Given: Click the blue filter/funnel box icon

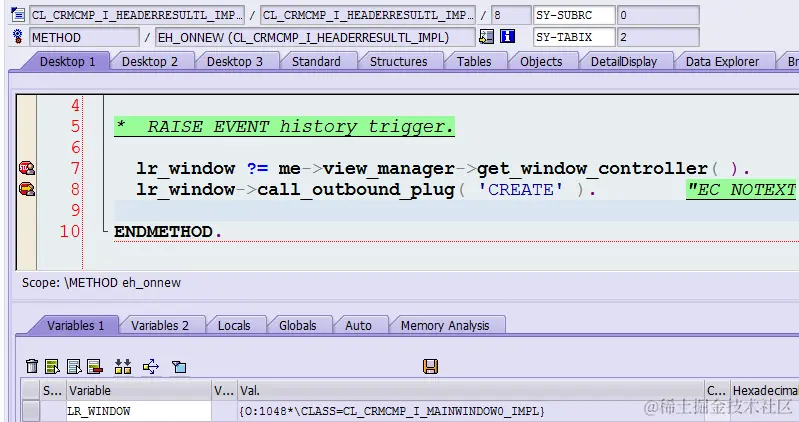Looking at the screenshot, I should point(179,366).
